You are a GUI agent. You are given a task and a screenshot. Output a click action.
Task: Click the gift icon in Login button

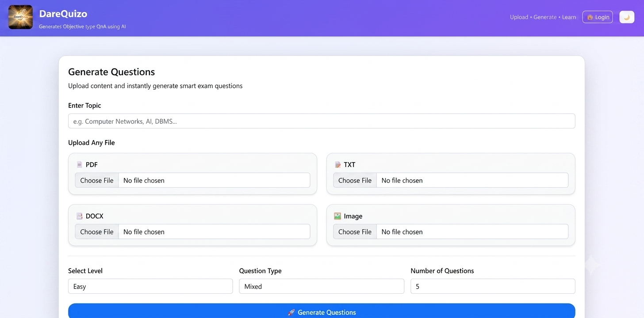coord(590,17)
